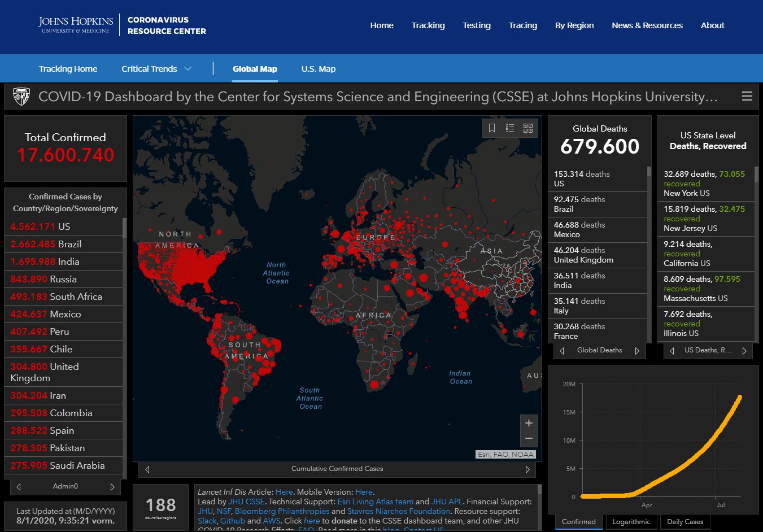The height and width of the screenshot is (532, 763).
Task: Open the Home menu item
Action: (x=382, y=25)
